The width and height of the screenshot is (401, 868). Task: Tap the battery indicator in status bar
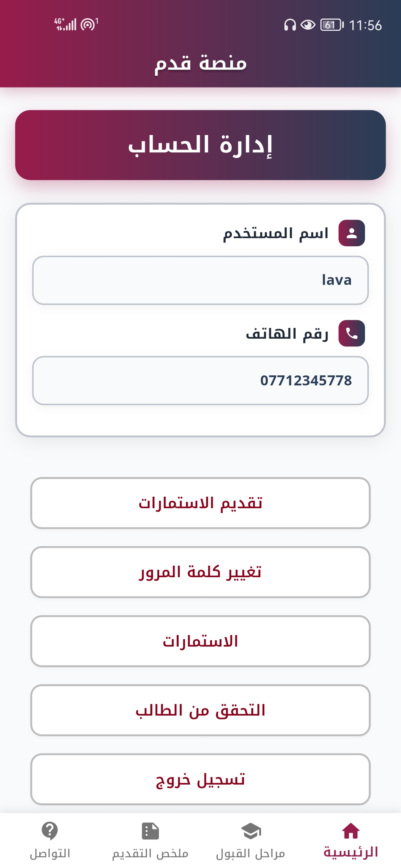click(x=332, y=25)
